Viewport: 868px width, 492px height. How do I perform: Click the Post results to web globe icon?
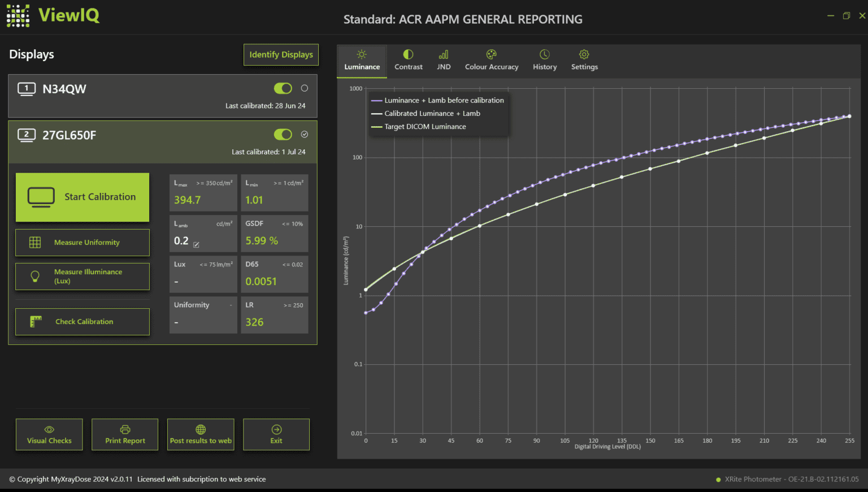point(201,430)
